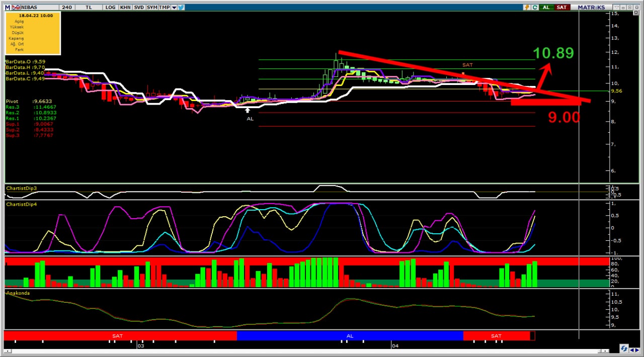Toggle the KHN chart option
The width and height of the screenshot is (644, 357).
(x=125, y=8)
